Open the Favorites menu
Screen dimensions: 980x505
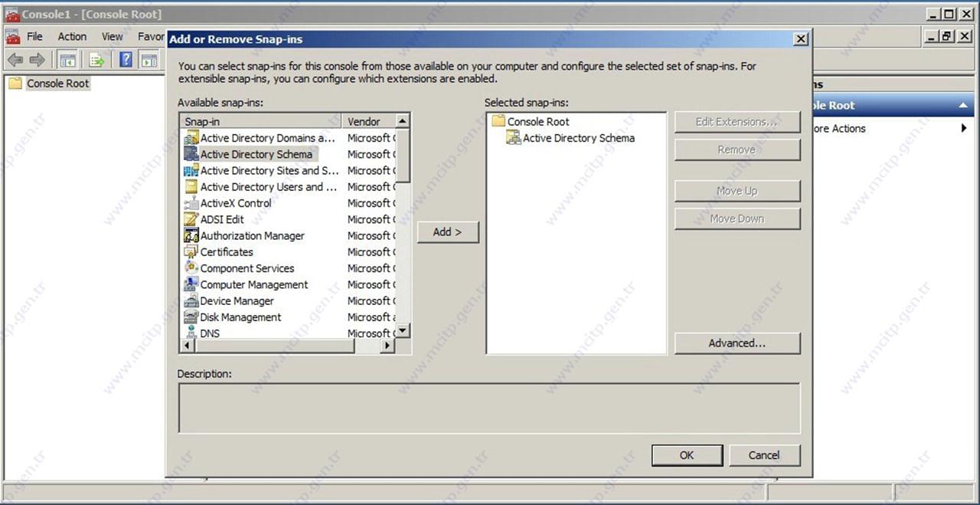[x=151, y=36]
